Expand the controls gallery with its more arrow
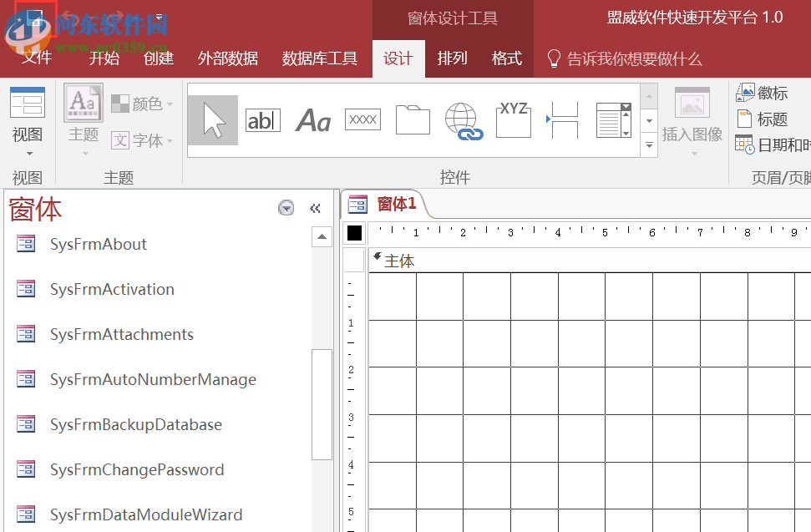The width and height of the screenshot is (811, 532). 649,145
